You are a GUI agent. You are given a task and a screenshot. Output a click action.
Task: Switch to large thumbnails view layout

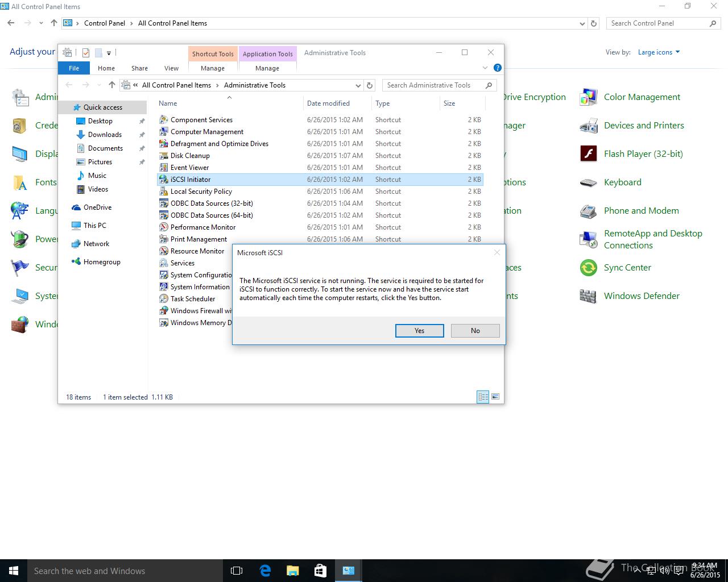[x=495, y=397]
